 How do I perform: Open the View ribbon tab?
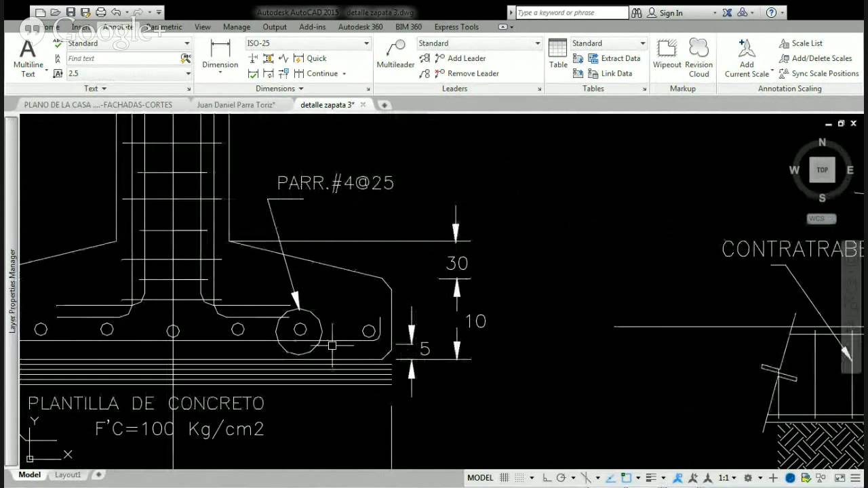203,27
